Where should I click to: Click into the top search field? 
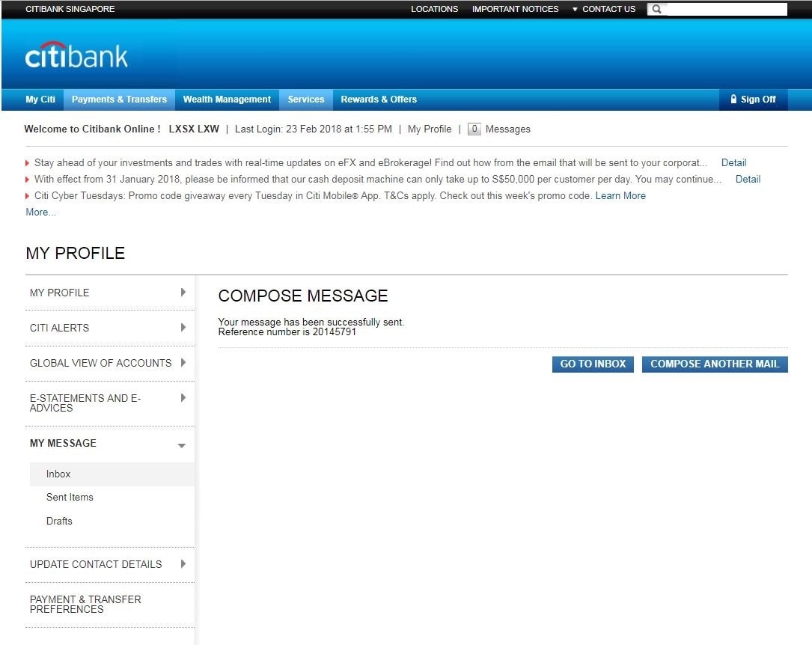pos(726,10)
